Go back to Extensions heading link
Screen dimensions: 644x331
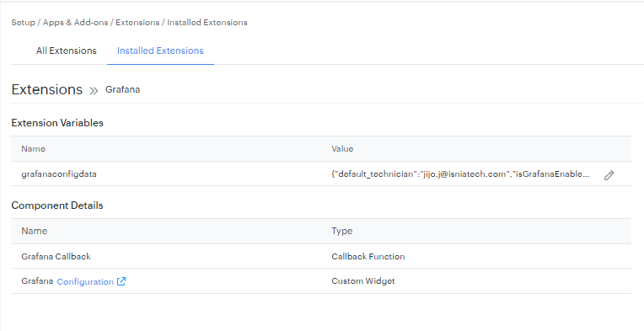pos(47,89)
